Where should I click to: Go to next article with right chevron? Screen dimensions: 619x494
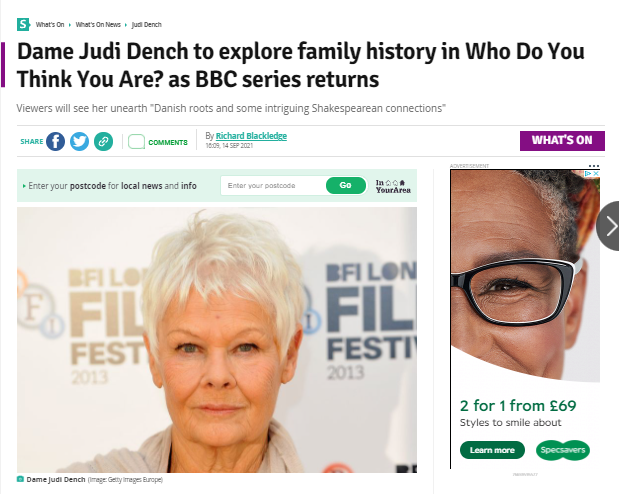click(609, 226)
